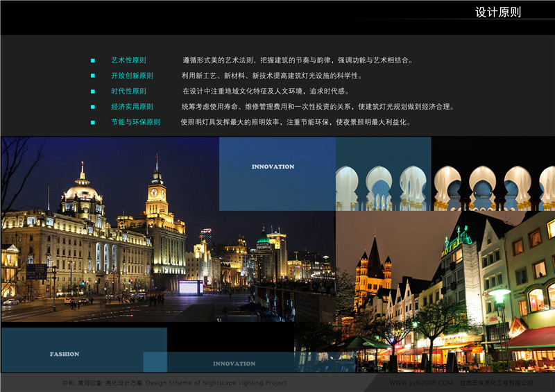Click the cyan bullet beside 艺术性原则
555x392 pixels.
tap(92, 60)
